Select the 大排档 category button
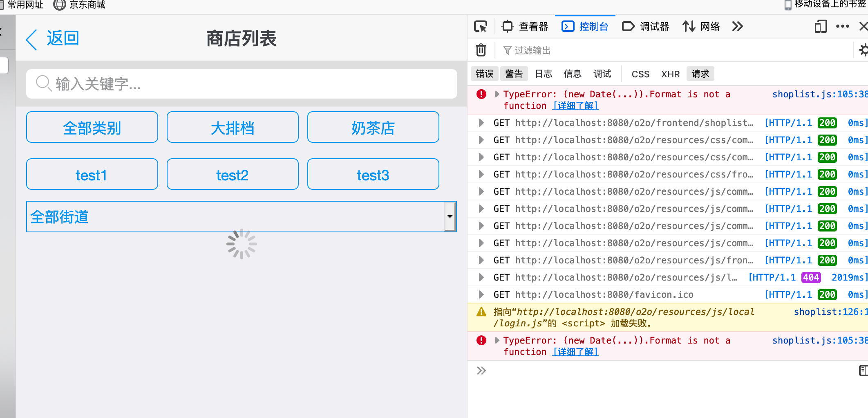Image resolution: width=868 pixels, height=418 pixels. (x=233, y=127)
